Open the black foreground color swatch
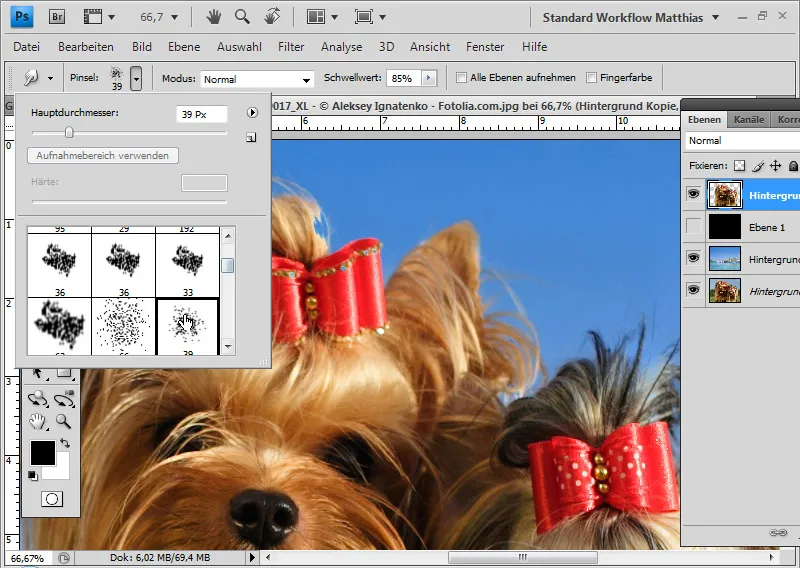 click(43, 453)
